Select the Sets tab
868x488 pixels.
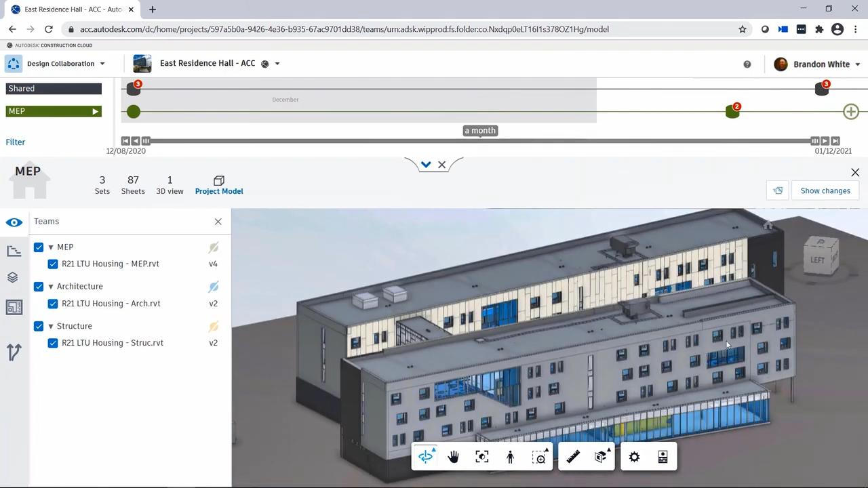[102, 184]
